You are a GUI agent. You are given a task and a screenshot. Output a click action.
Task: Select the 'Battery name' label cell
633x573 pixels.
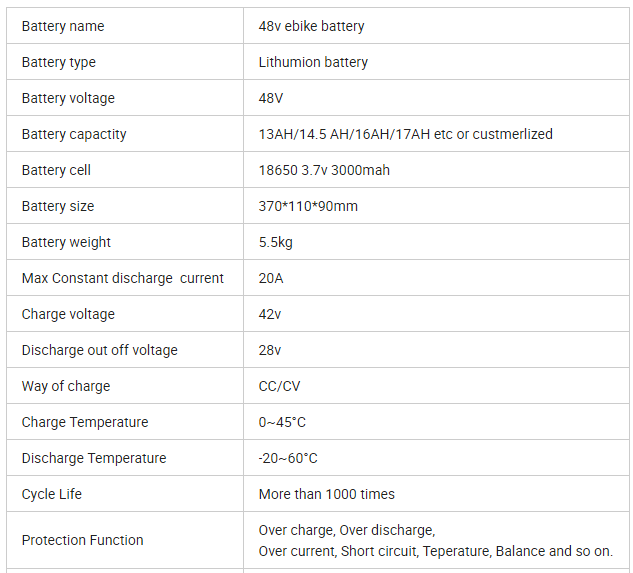pos(125,26)
